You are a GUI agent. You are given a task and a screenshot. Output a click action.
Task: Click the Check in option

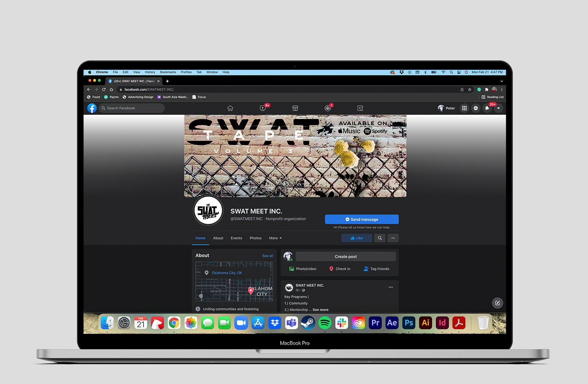pyautogui.click(x=340, y=269)
